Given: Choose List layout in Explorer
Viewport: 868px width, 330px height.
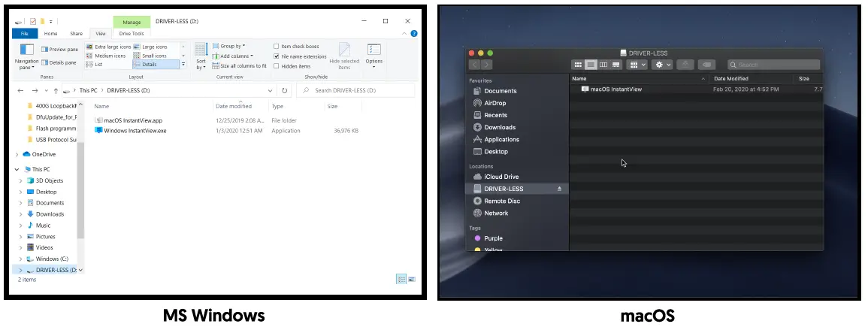Looking at the screenshot, I should pyautogui.click(x=95, y=65).
